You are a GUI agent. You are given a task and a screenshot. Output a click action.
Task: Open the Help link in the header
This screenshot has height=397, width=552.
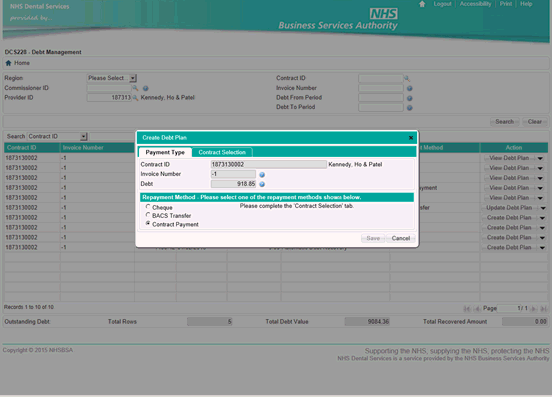[x=526, y=4]
